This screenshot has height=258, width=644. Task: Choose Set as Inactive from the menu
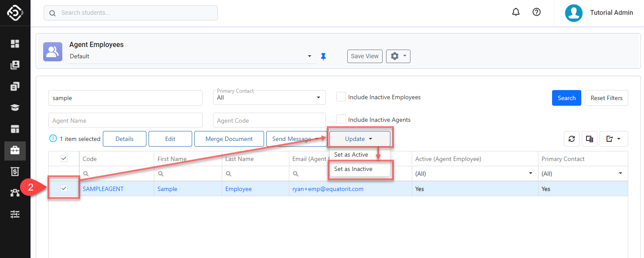(x=353, y=169)
